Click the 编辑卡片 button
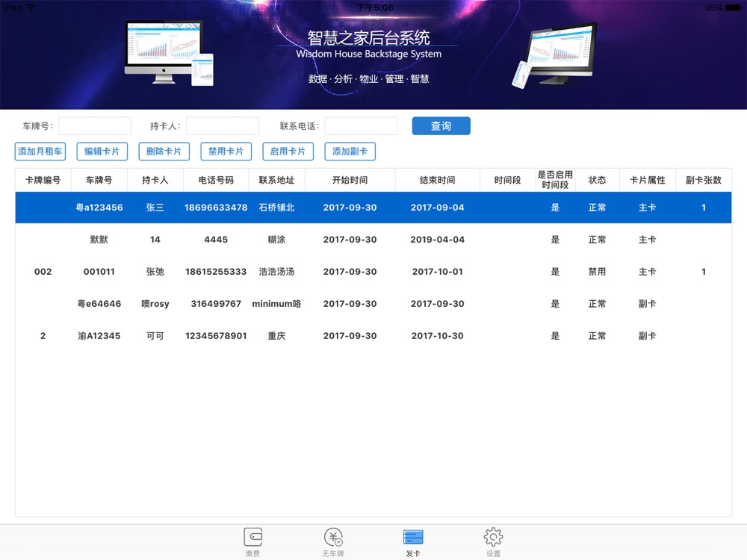Viewport: 747px width, 560px height. (x=102, y=152)
